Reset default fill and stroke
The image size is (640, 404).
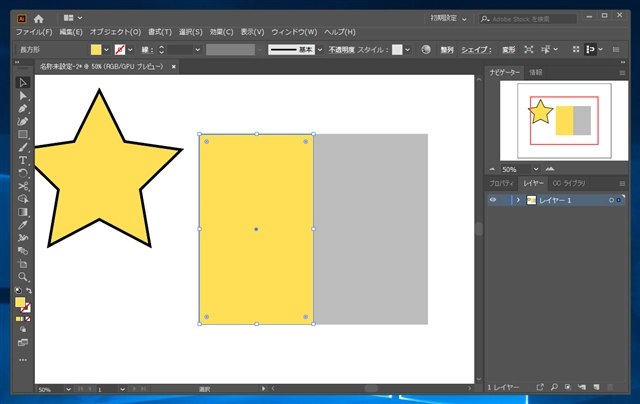click(18, 291)
